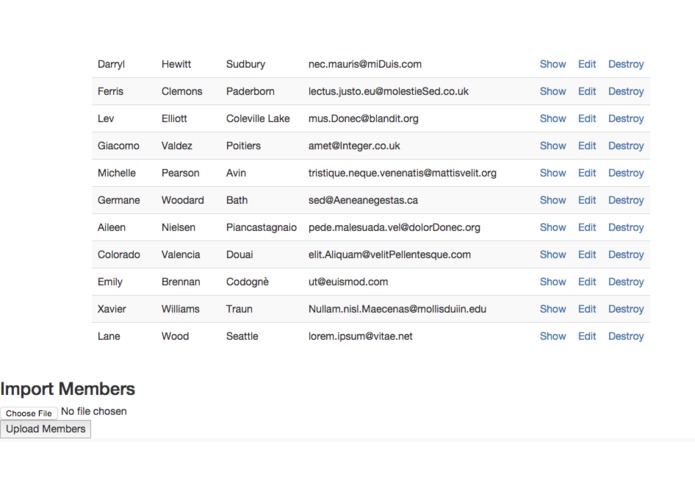Show Germane Woodard details
The height and width of the screenshot is (494, 695).
553,200
